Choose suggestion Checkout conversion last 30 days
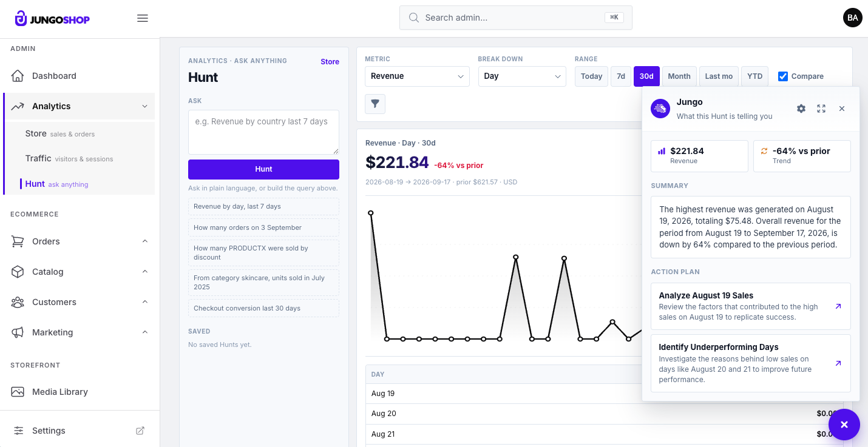Screen dimensions: 868x447 tap(263, 308)
